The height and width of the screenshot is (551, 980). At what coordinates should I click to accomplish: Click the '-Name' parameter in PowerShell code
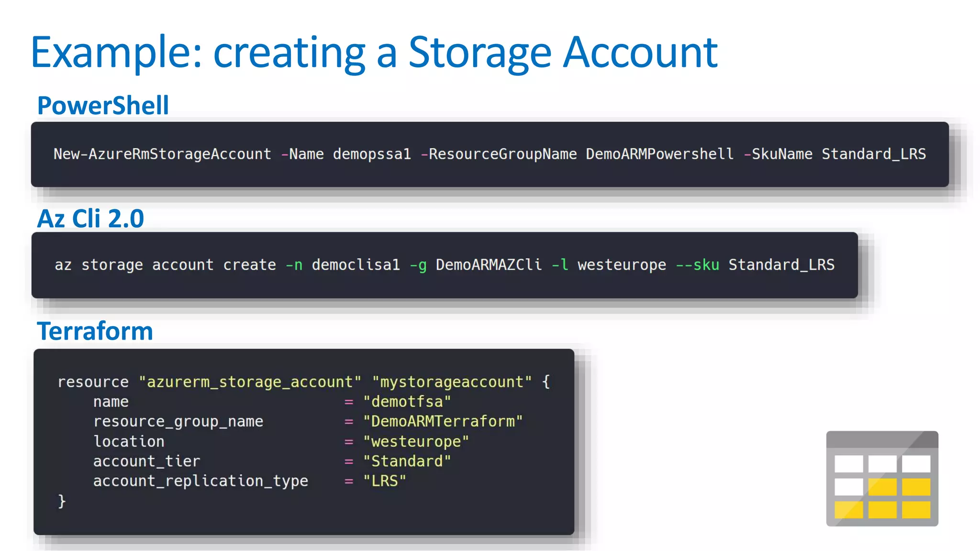302,154
